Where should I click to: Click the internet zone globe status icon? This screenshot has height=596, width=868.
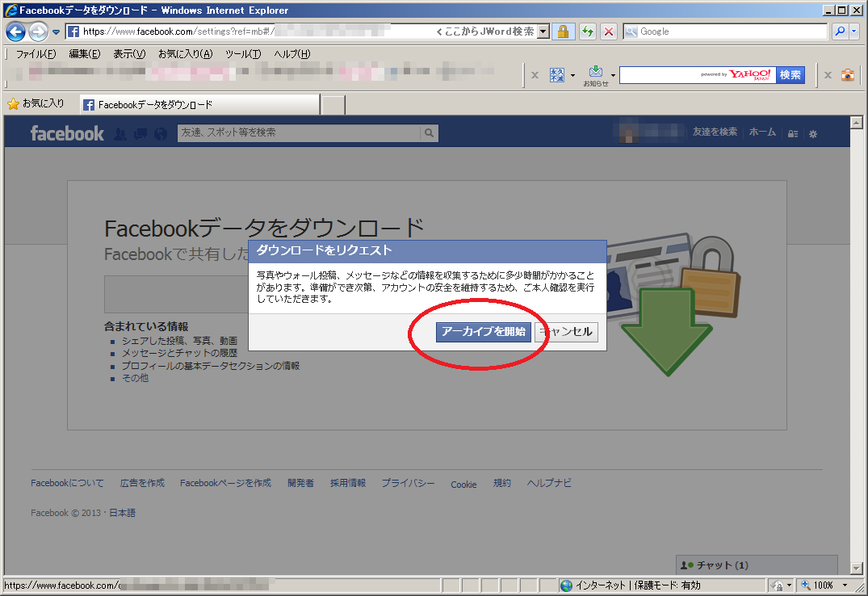(x=566, y=586)
